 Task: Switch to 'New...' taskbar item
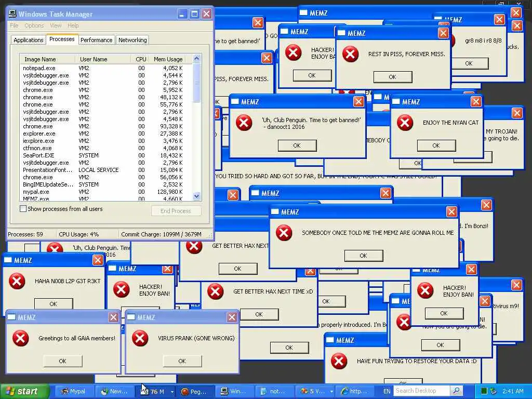[114, 391]
